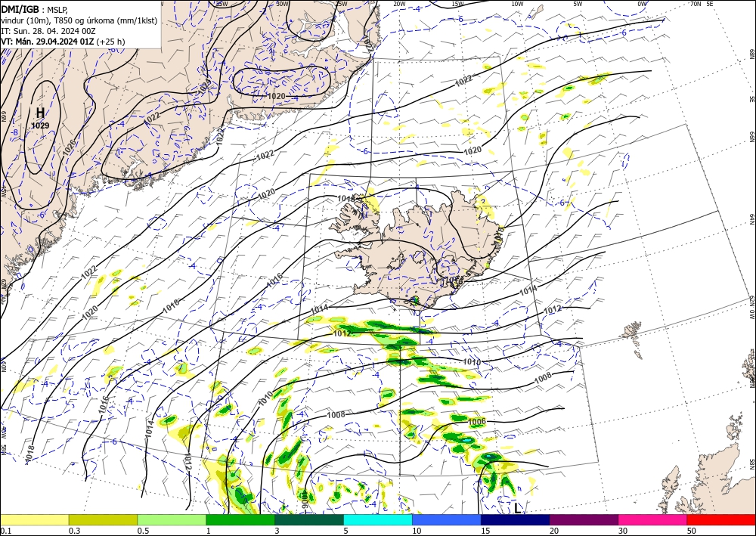Click the 70N latitude label
756x536 pixels.
(696, 4)
